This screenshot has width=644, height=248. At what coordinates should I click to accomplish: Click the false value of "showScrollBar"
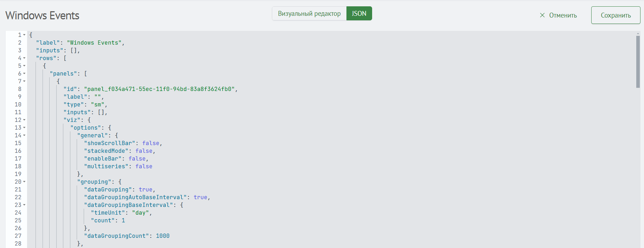pyautogui.click(x=151, y=143)
